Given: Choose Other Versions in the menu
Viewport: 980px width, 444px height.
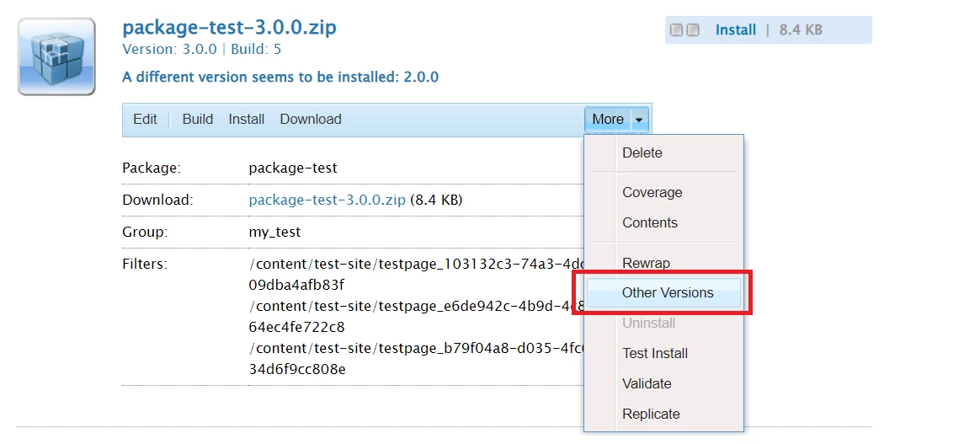Looking at the screenshot, I should point(663,292).
